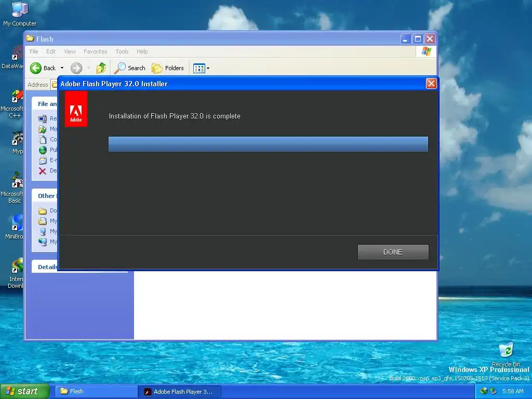This screenshot has height=399, width=532.
Task: Click the first folder icon under Other Places
Action: coord(43,211)
